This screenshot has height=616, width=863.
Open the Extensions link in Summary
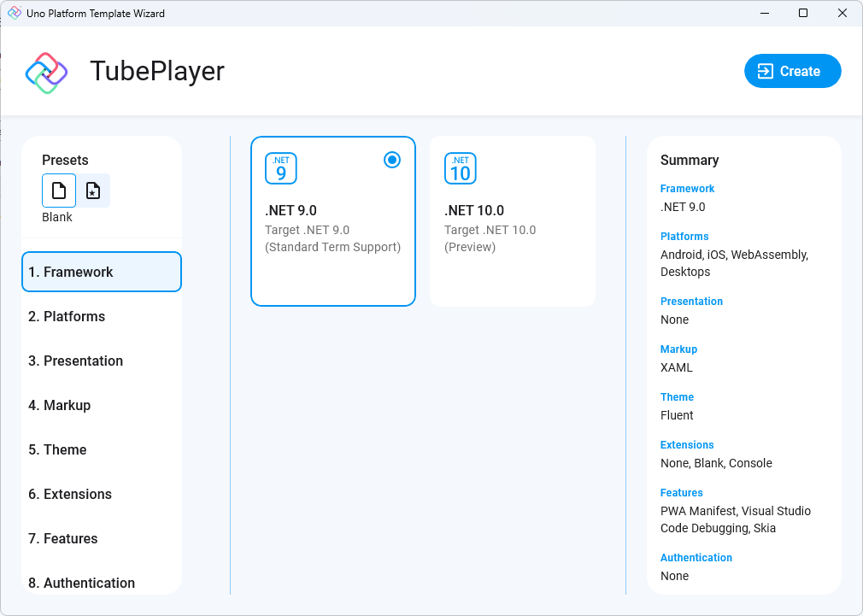point(687,444)
